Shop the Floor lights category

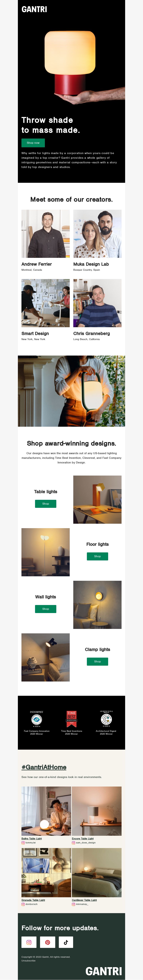tap(98, 556)
